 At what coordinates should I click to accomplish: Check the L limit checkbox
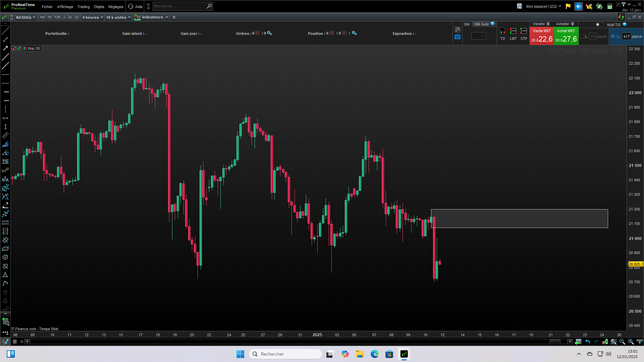coord(582,37)
